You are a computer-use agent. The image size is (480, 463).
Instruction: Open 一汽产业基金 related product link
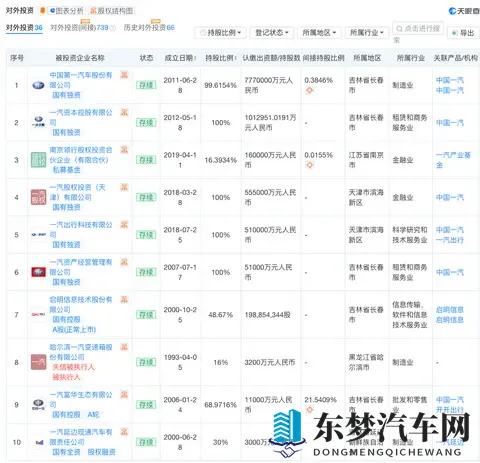[x=453, y=160]
